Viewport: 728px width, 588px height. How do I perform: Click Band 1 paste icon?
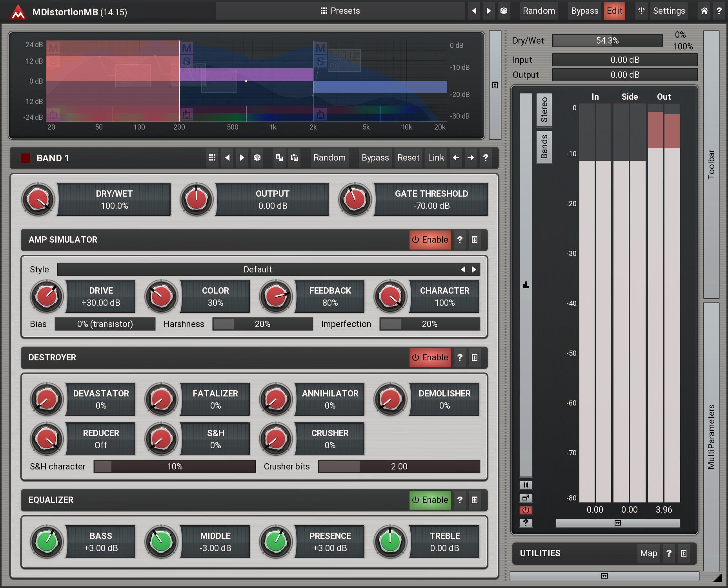294,158
